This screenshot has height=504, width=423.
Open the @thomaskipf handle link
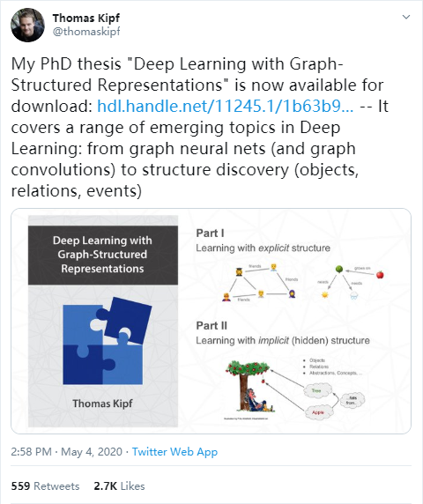[86, 32]
